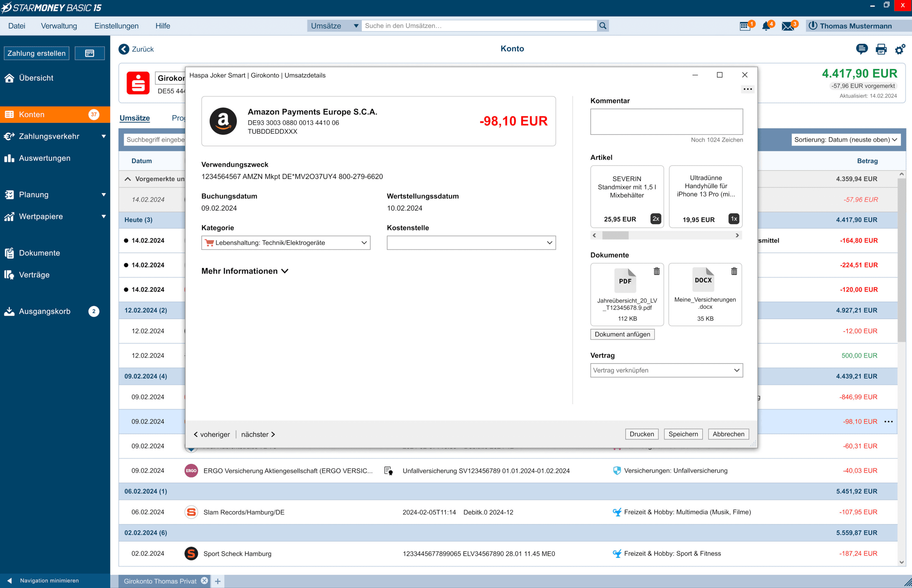Click the Zurück back arrow icon
Viewport: 912px width, 588px height.
[x=124, y=49]
